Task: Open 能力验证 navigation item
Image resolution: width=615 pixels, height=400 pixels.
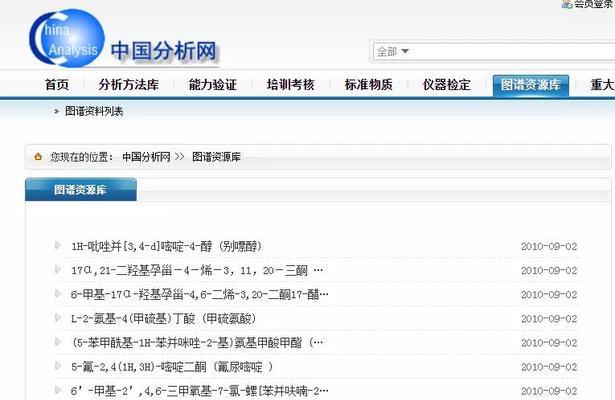Action: coord(213,84)
